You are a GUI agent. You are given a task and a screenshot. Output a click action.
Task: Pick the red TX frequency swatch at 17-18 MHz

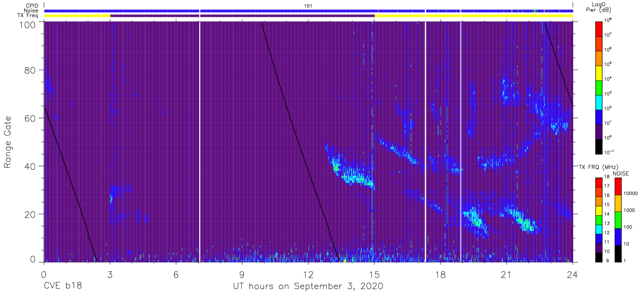599,182
